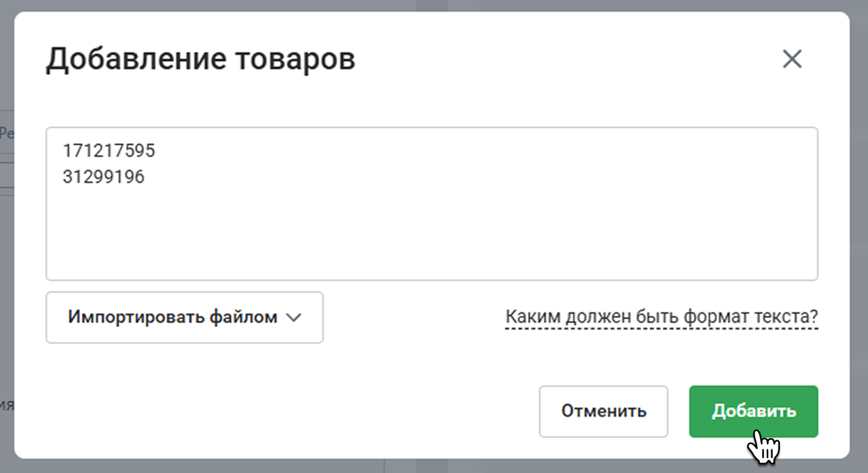Viewport: 868px width, 473px height.
Task: Click the word Добавление in dialog heading
Action: (135, 59)
